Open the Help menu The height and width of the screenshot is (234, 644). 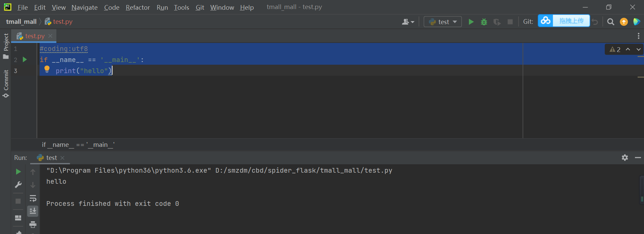[247, 7]
